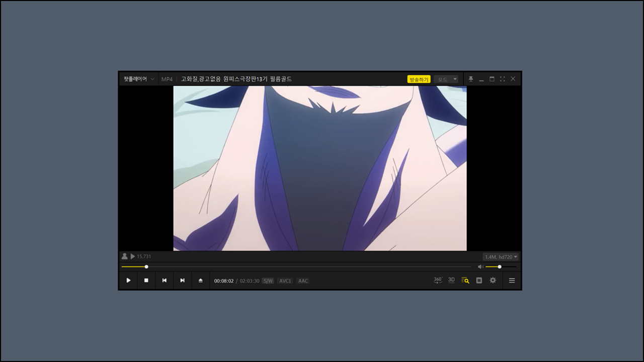The height and width of the screenshot is (362, 644).
Task: Click the play count triangle icon
Action: pyautogui.click(x=133, y=256)
